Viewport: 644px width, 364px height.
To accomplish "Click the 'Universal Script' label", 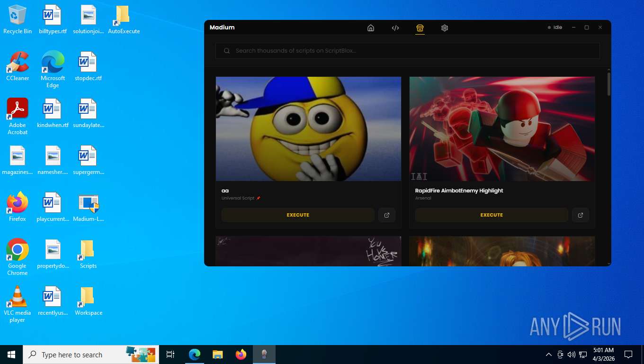I will [x=238, y=198].
